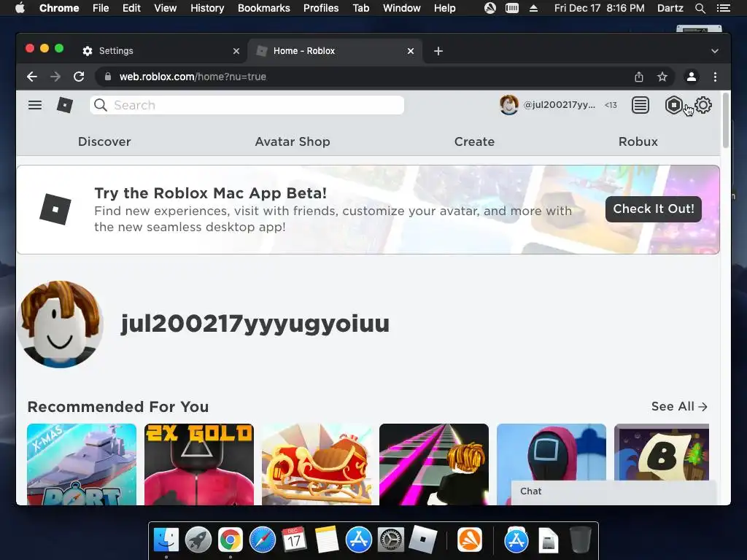This screenshot has height=560, width=747.
Task: Click the large profile avatar picture
Action: (60, 324)
